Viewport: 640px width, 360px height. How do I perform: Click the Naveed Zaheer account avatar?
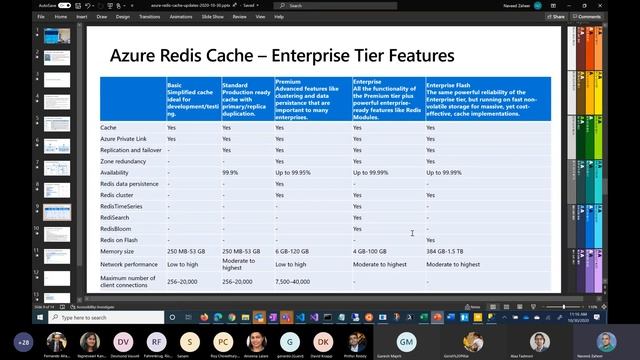click(x=538, y=6)
